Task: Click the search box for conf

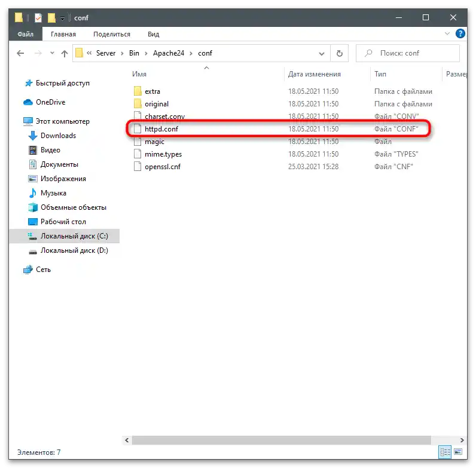Action: (x=408, y=53)
